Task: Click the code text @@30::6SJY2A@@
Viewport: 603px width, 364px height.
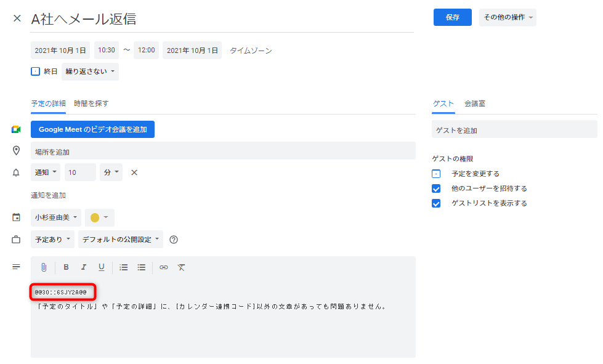Action: (61, 292)
